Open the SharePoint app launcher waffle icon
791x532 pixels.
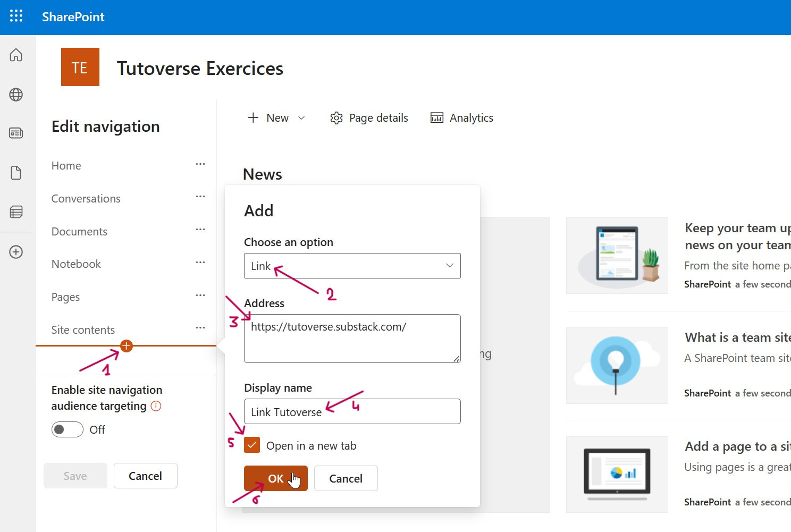[x=16, y=16]
